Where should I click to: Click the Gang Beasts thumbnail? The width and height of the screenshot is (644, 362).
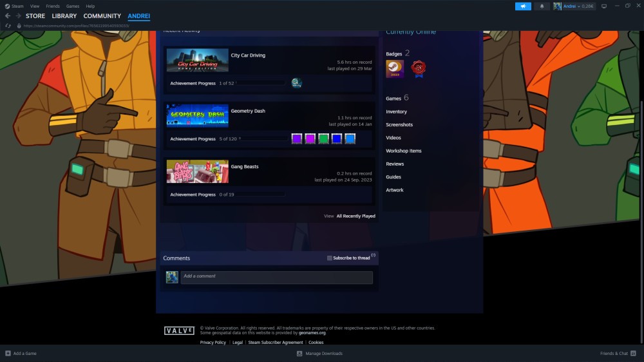(x=198, y=171)
